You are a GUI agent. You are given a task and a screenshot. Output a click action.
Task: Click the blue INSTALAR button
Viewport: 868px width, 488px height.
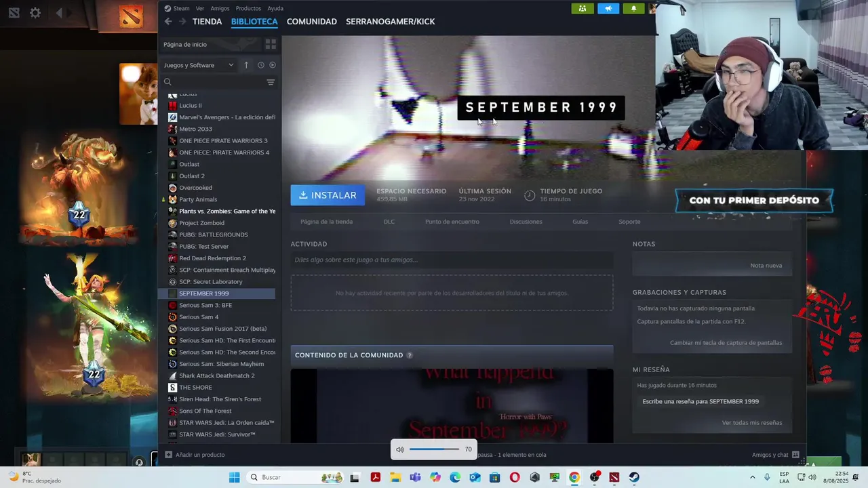click(x=328, y=195)
